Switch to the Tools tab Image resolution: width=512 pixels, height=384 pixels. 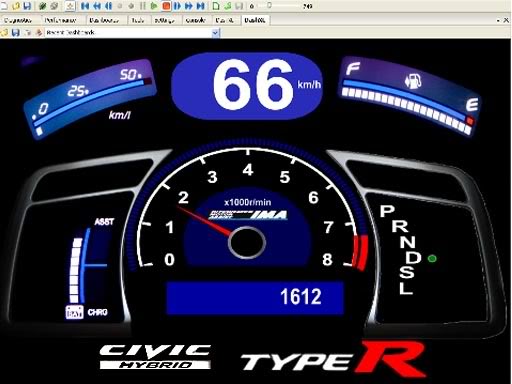(138, 20)
